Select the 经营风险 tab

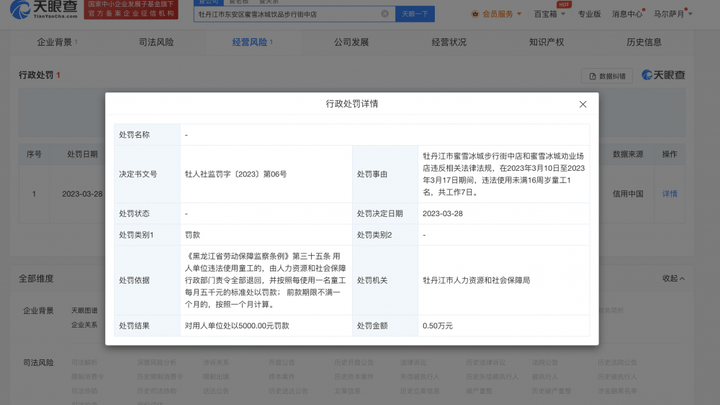coord(250,43)
